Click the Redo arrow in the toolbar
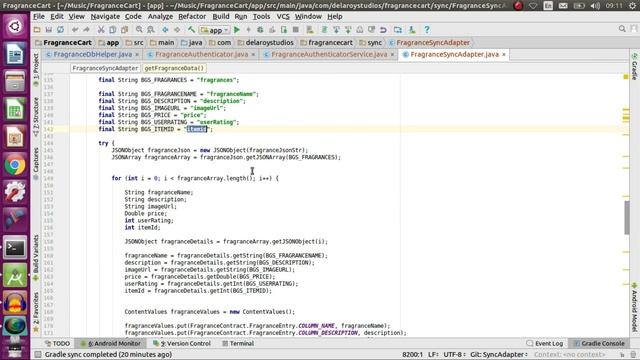Viewport: 640px width, 360px height. [87, 30]
